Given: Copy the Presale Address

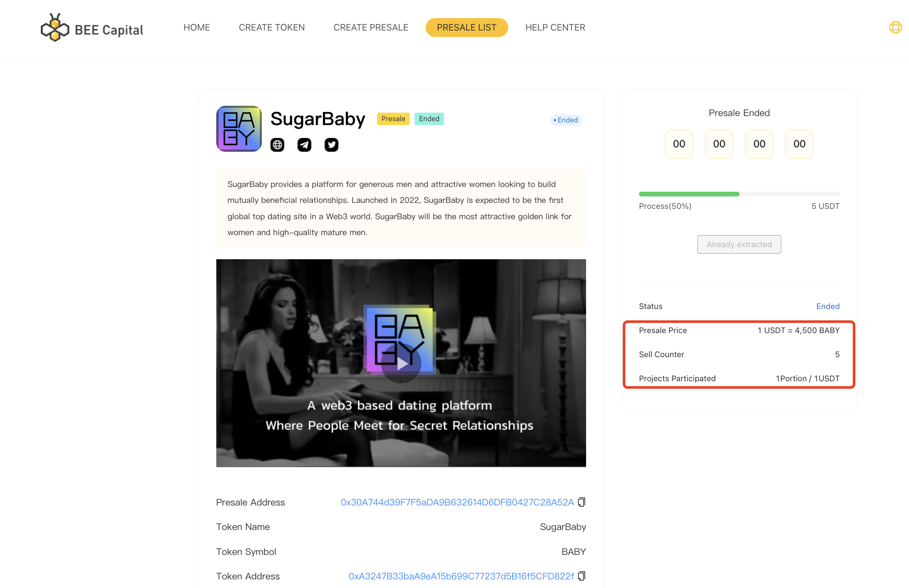Looking at the screenshot, I should (x=582, y=502).
